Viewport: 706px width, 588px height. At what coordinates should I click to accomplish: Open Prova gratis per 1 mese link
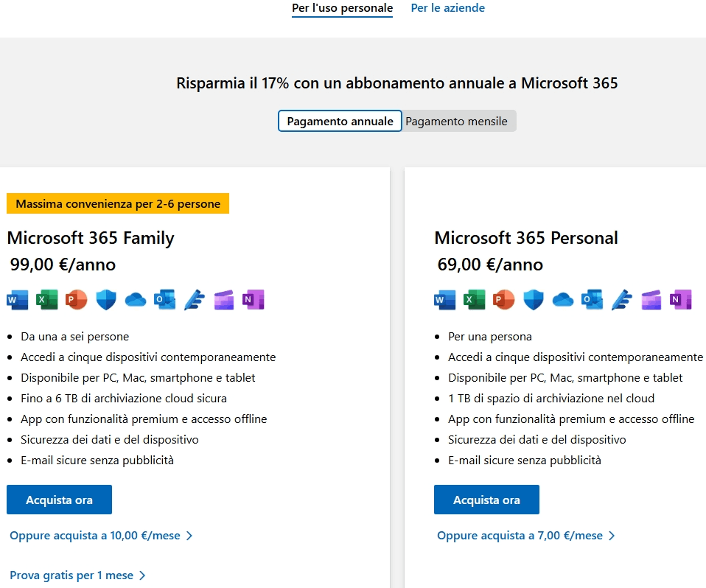(x=77, y=575)
